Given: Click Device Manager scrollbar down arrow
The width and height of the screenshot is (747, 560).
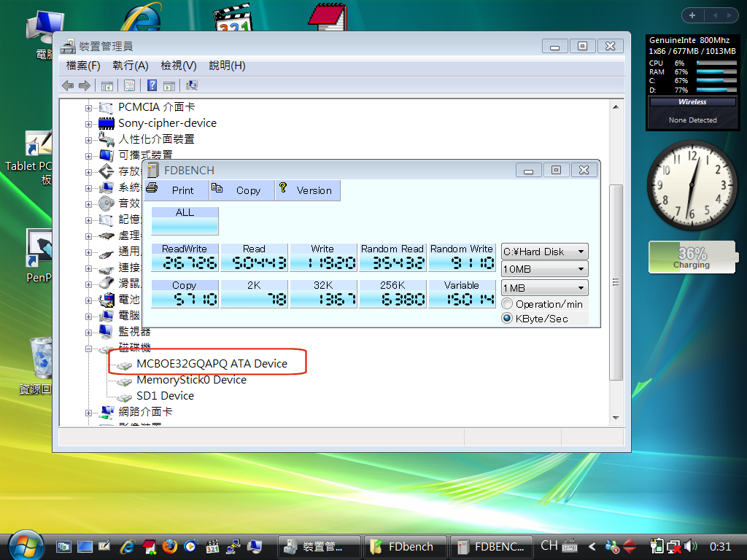Looking at the screenshot, I should (x=616, y=418).
